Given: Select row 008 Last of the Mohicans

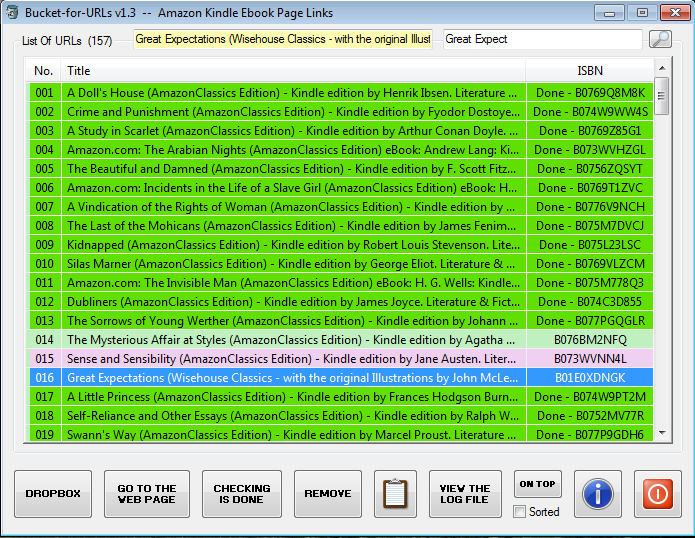Looking at the screenshot, I should [340, 226].
